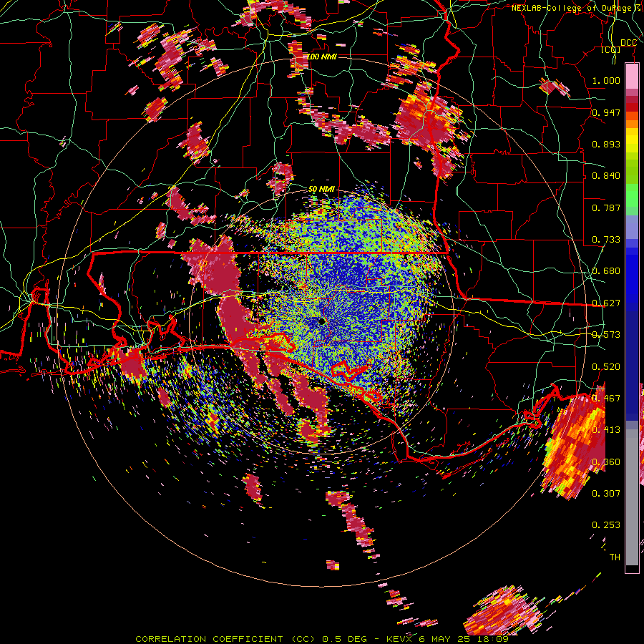Image resolution: width=644 pixels, height=644 pixels.
Task: Click the DCC product label
Action: [628, 43]
